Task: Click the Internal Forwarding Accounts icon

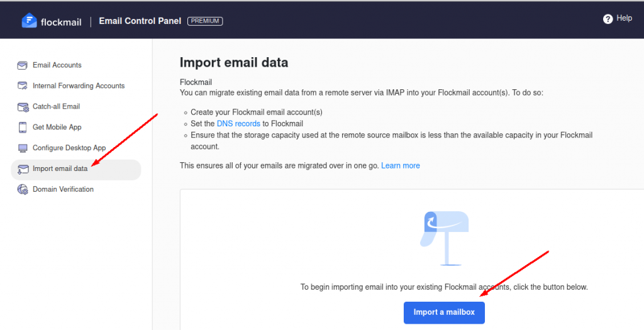Action: (x=22, y=85)
